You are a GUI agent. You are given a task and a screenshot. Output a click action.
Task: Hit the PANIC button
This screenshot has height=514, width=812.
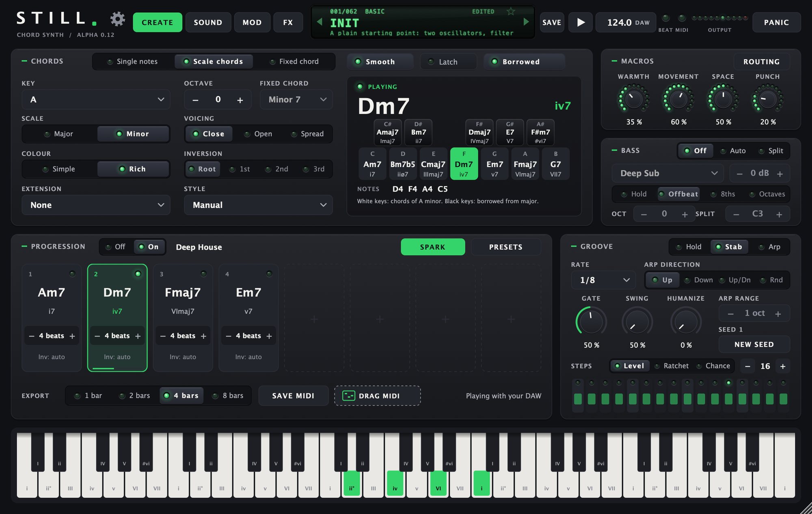click(776, 22)
